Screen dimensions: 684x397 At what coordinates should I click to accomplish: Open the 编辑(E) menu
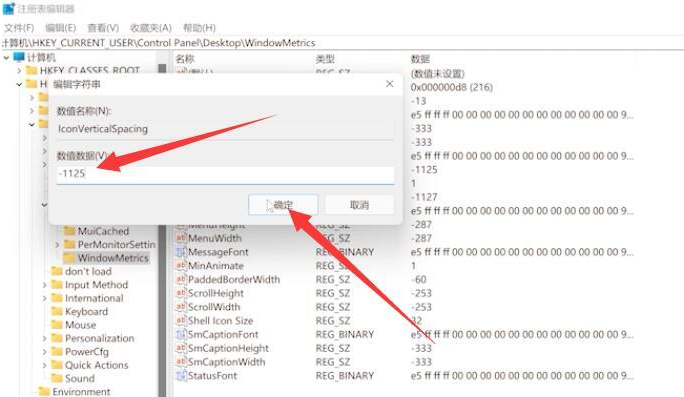pyautogui.click(x=61, y=28)
